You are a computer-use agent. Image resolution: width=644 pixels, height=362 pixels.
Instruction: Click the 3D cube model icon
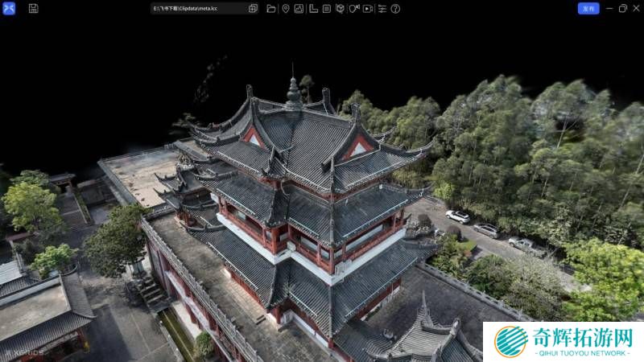point(340,8)
